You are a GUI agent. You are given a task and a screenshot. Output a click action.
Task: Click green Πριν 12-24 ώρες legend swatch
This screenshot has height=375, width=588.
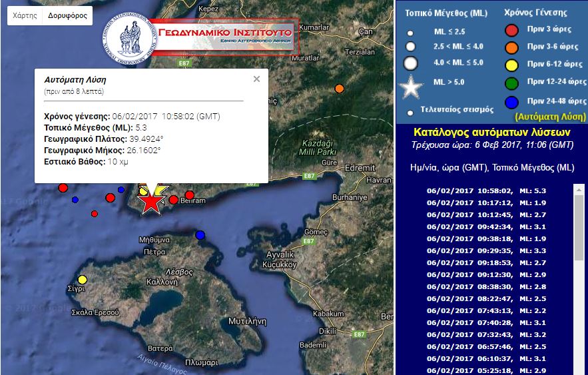[511, 83]
